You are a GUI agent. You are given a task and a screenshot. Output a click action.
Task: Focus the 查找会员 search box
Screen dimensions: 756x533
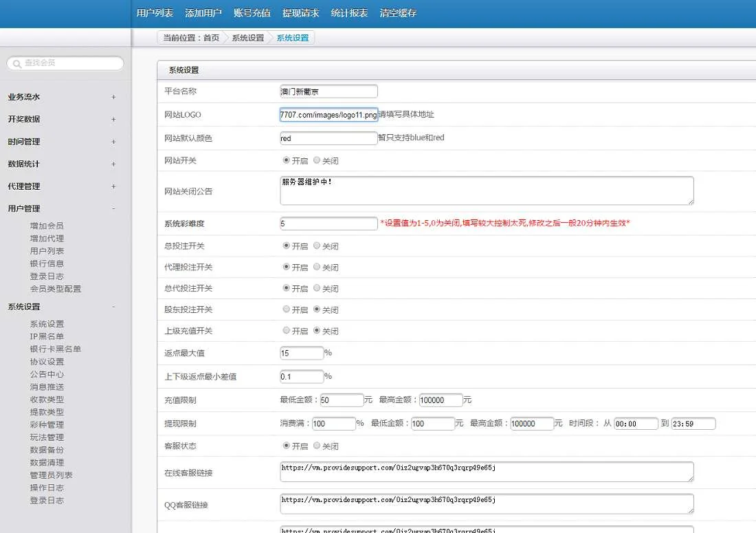pos(71,63)
